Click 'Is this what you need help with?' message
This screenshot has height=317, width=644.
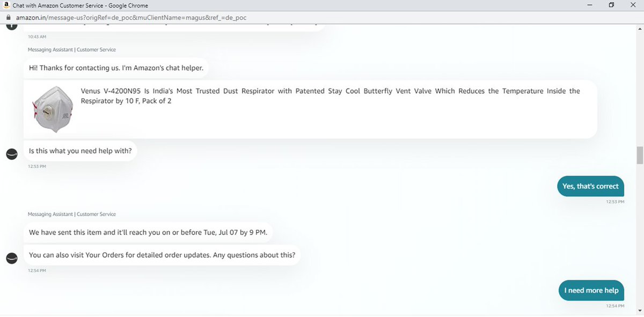80,151
